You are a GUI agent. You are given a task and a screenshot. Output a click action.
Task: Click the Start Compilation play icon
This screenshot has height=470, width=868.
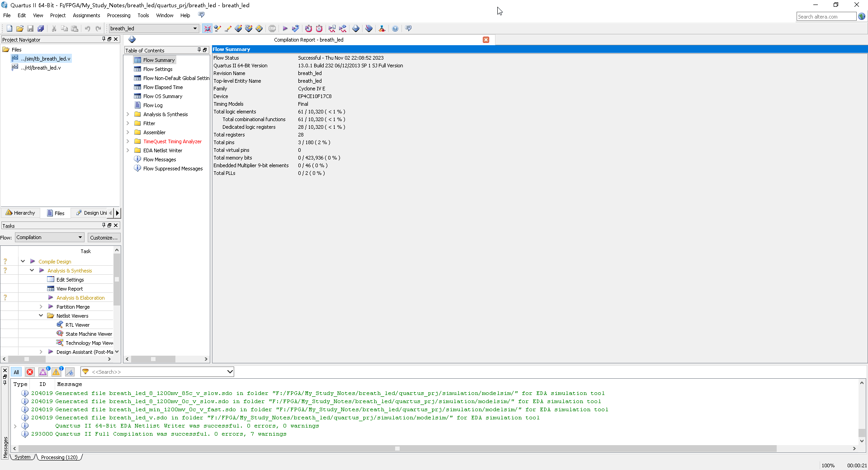pyautogui.click(x=285, y=28)
